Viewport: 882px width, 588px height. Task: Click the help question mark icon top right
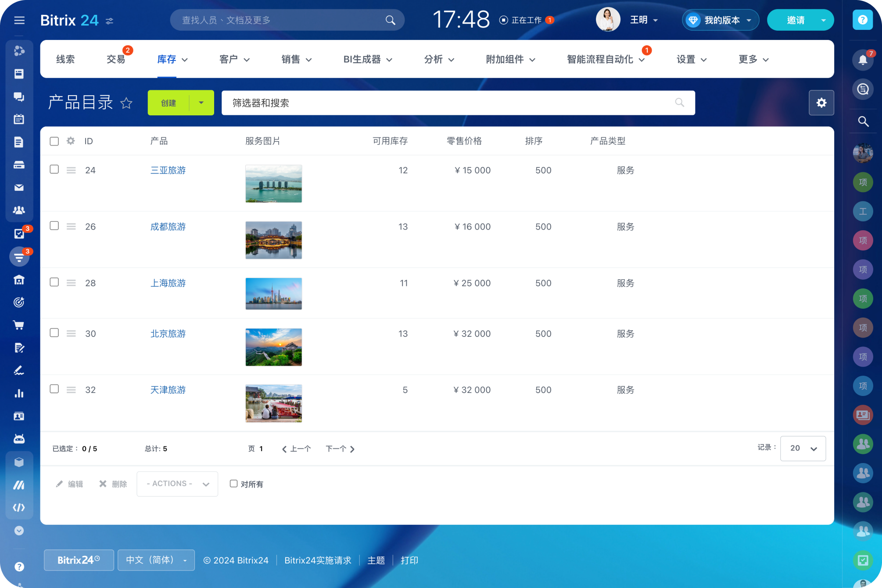click(x=862, y=20)
